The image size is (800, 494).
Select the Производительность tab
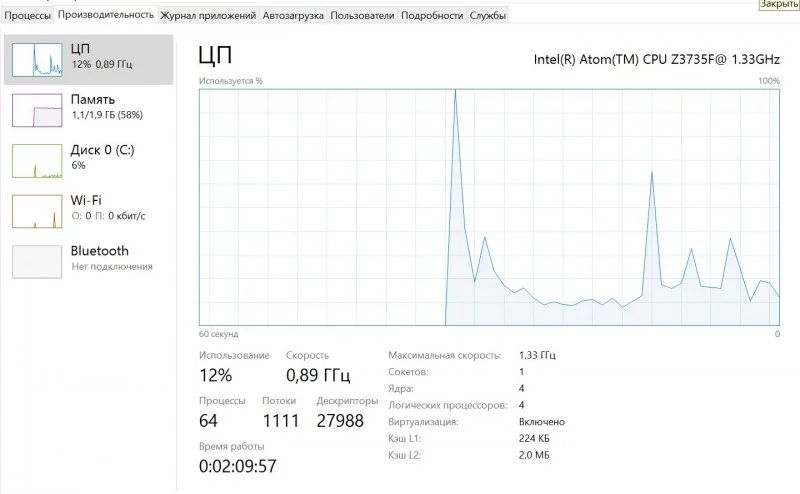coord(106,15)
